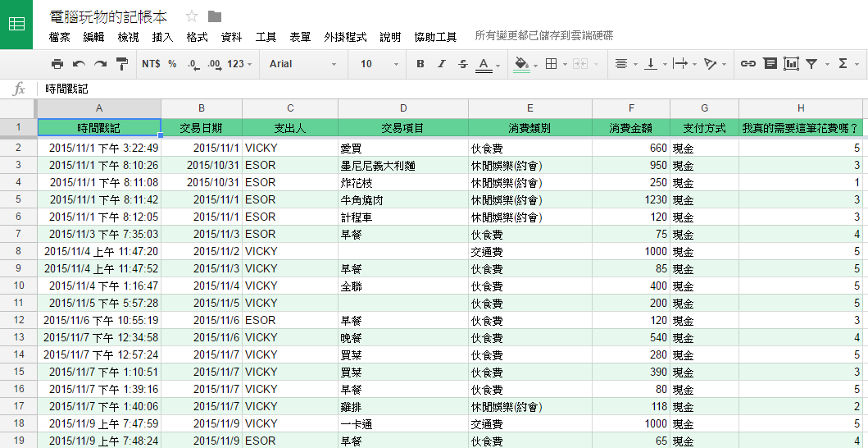This screenshot has height=448, width=868.
Task: Select the cell 雞排
Action: (403, 406)
